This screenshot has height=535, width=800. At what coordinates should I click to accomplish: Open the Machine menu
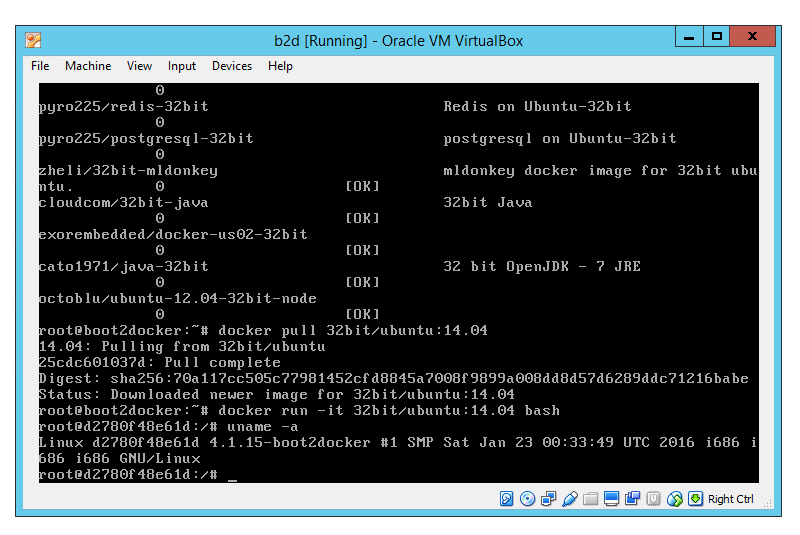point(88,66)
